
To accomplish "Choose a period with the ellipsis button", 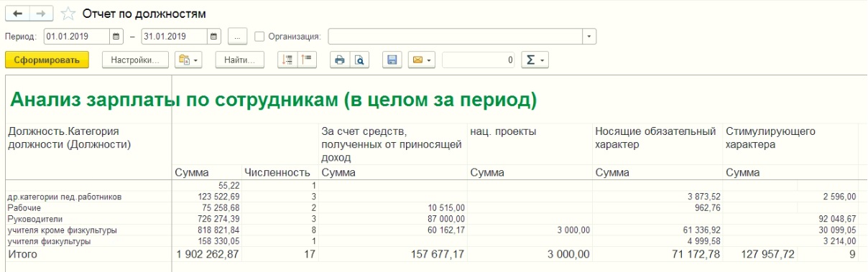I will [x=238, y=36].
